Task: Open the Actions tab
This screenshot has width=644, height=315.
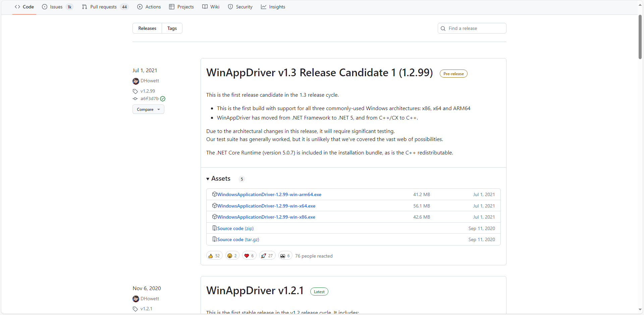Action: click(149, 7)
